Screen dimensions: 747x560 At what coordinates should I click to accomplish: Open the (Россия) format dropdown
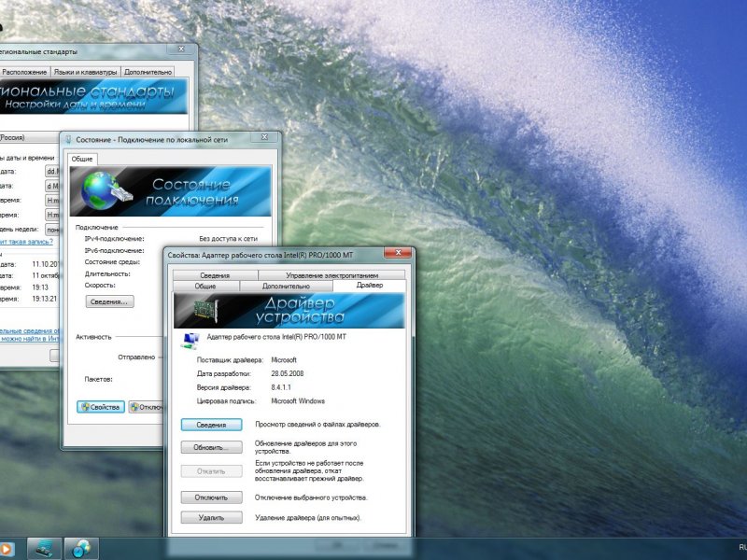coord(30,137)
